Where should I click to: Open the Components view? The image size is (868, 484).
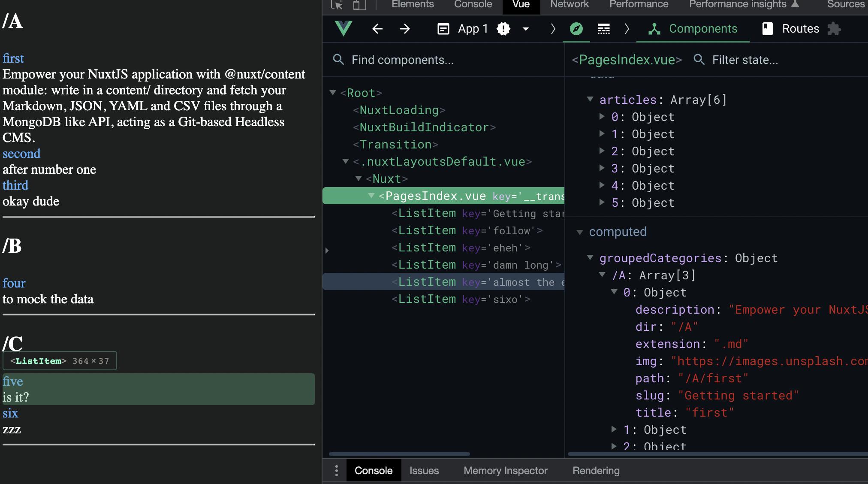(693, 29)
